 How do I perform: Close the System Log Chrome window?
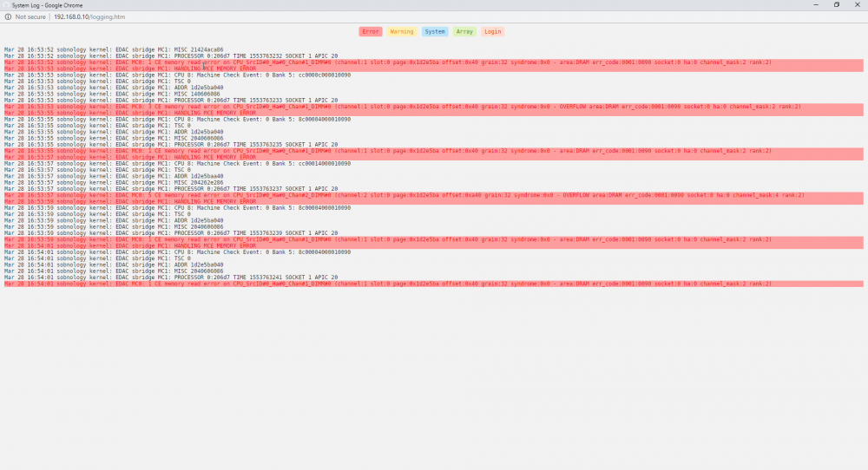[858, 5]
